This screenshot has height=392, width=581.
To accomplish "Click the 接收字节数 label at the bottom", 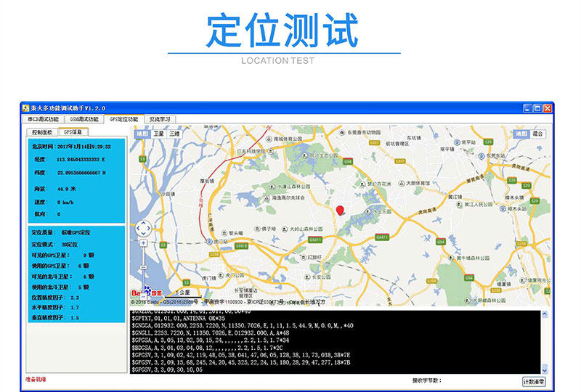I will coord(427,380).
